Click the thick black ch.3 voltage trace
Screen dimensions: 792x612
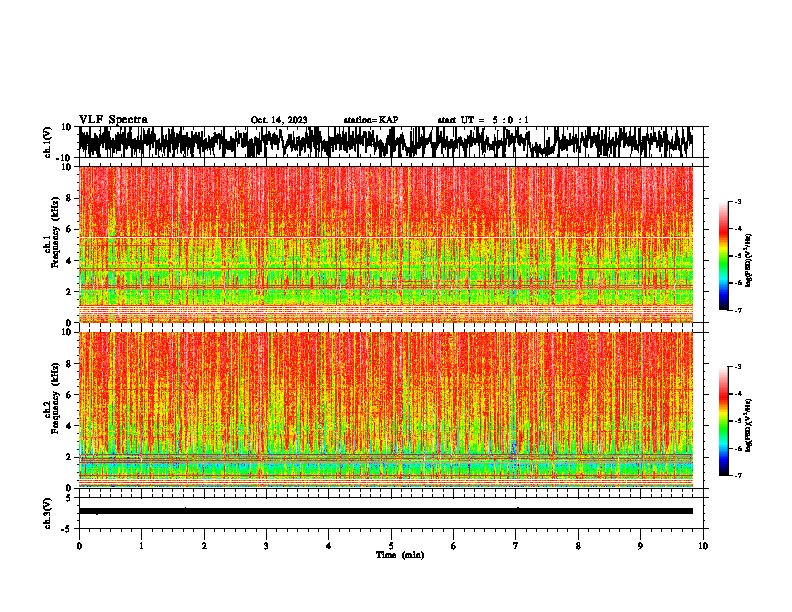[385, 511]
